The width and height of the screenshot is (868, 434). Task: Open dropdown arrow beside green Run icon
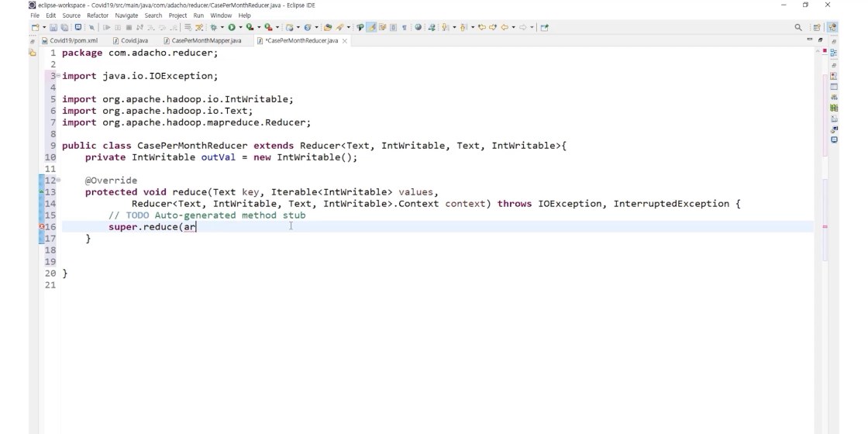click(x=240, y=27)
